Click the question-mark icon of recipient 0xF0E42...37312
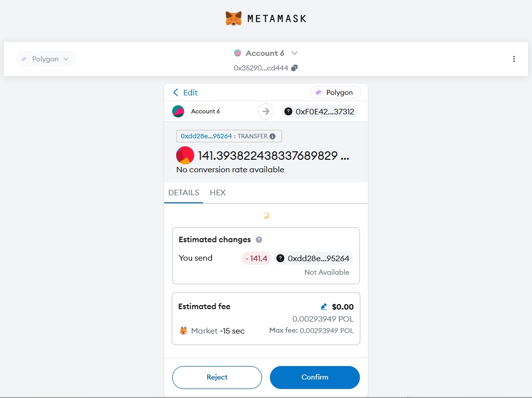The image size is (532, 398). tap(288, 112)
